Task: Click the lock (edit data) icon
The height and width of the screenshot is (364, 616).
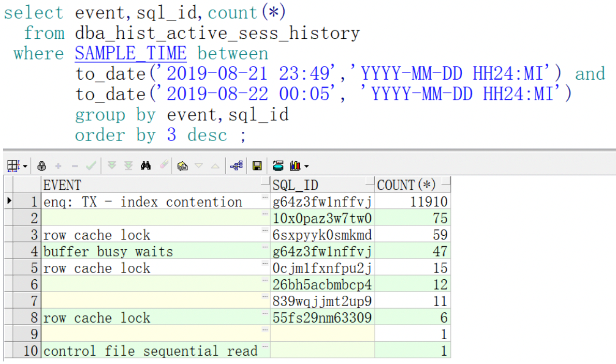Action: [42, 166]
